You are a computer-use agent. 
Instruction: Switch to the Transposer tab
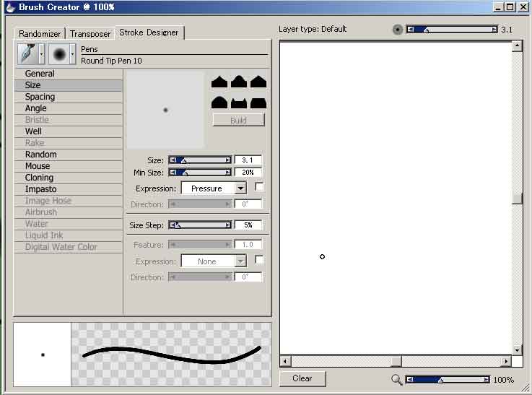[90, 33]
